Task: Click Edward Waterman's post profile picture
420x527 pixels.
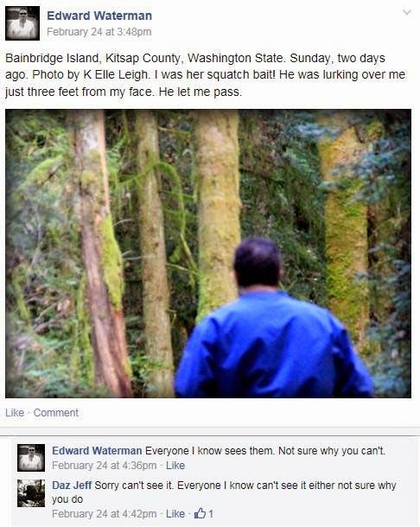Action: (x=22, y=23)
